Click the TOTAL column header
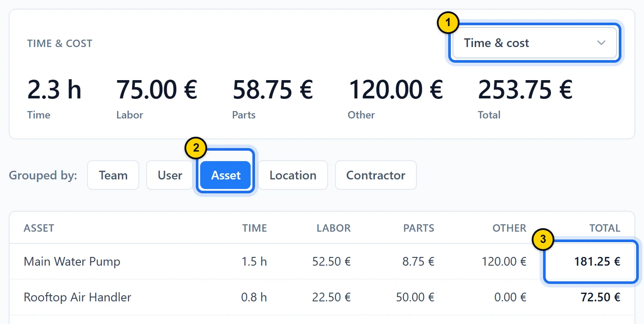The width and height of the screenshot is (644, 324). [605, 228]
